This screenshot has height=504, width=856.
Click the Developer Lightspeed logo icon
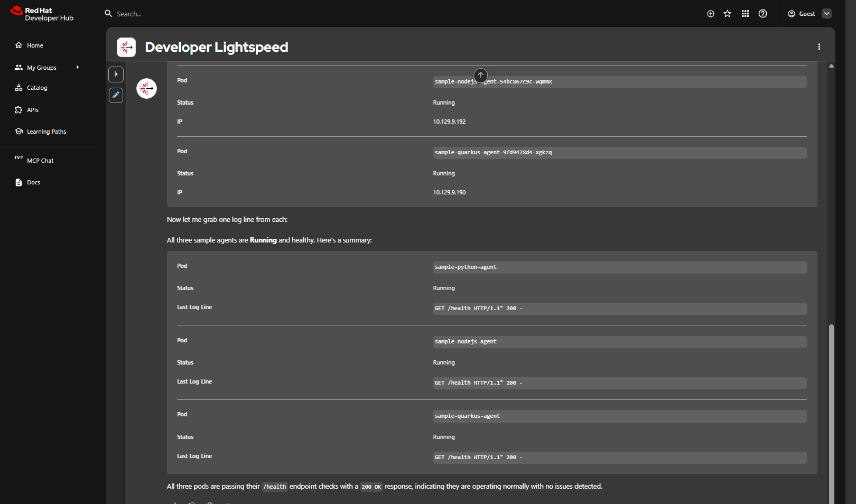tap(126, 47)
